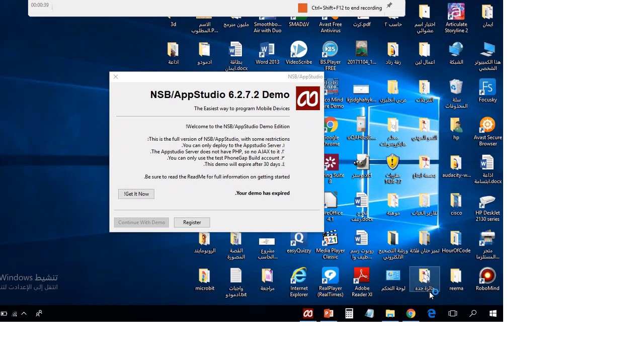The width and height of the screenshot is (644, 362).
Task: Select the Recycle Bin desktop icon
Action: coord(456,94)
